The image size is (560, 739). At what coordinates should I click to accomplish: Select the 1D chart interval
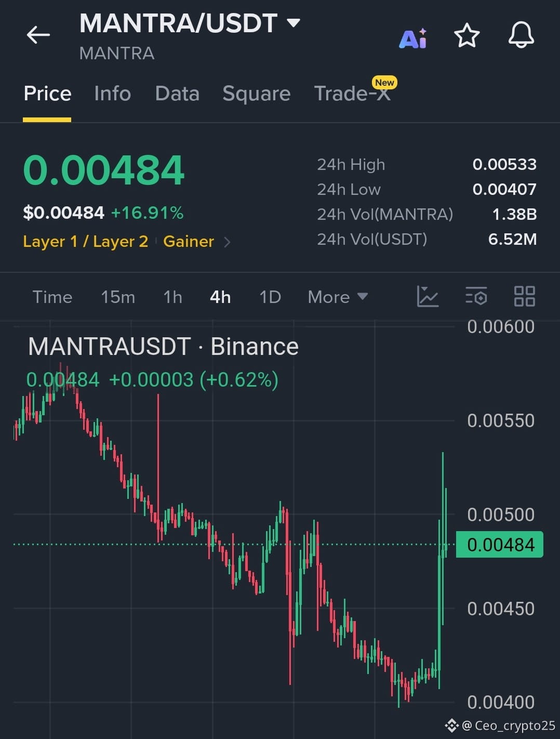coord(270,297)
